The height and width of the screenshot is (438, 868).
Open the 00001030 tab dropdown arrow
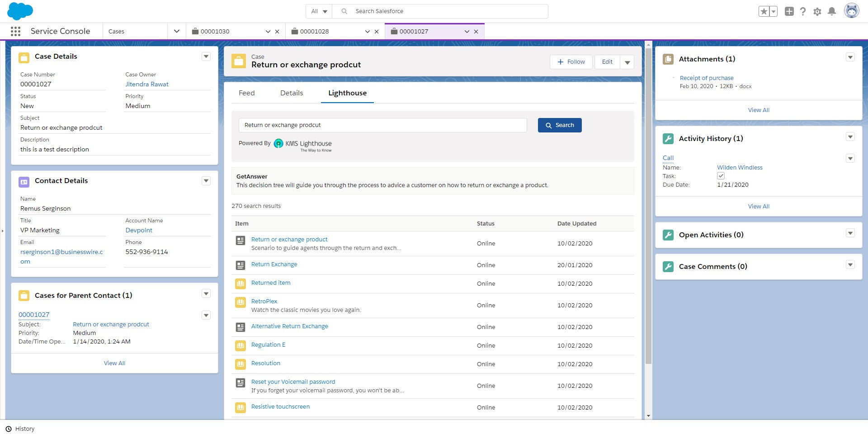[268, 31]
